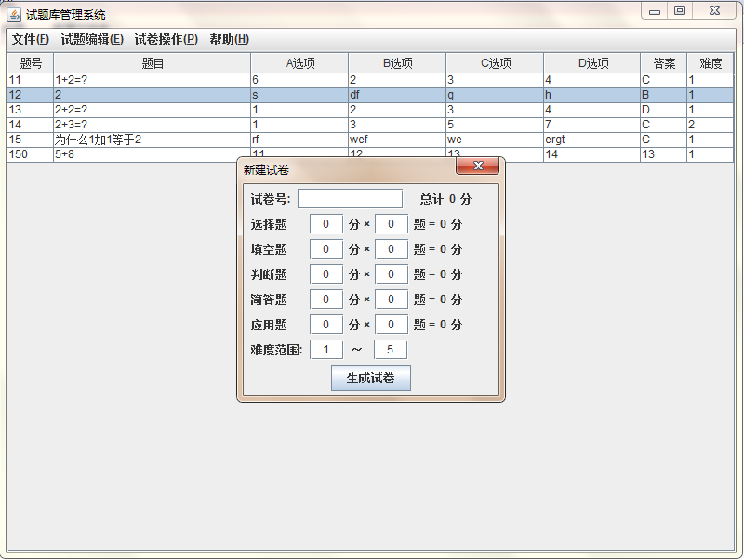This screenshot has height=560, width=744.
Task: Click 选择题 question count field
Action: [391, 224]
